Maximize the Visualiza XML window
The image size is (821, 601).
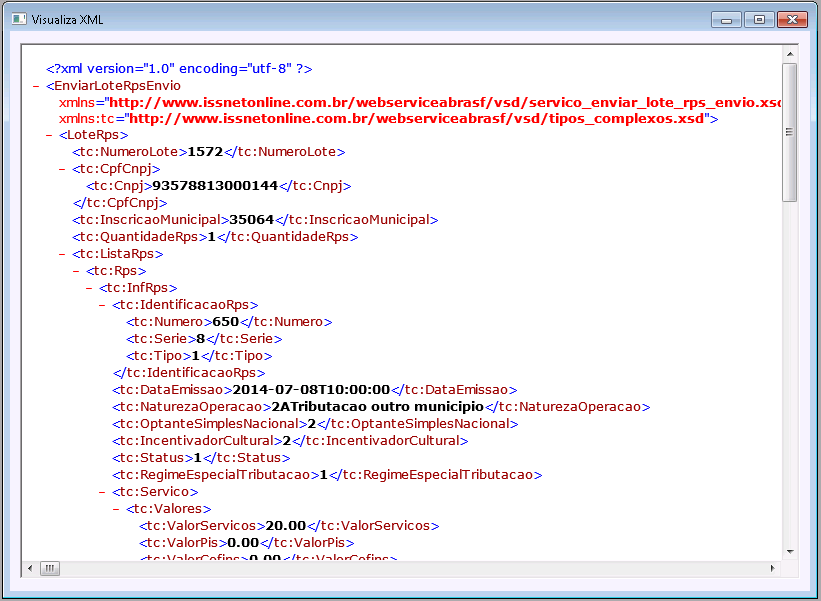point(759,20)
